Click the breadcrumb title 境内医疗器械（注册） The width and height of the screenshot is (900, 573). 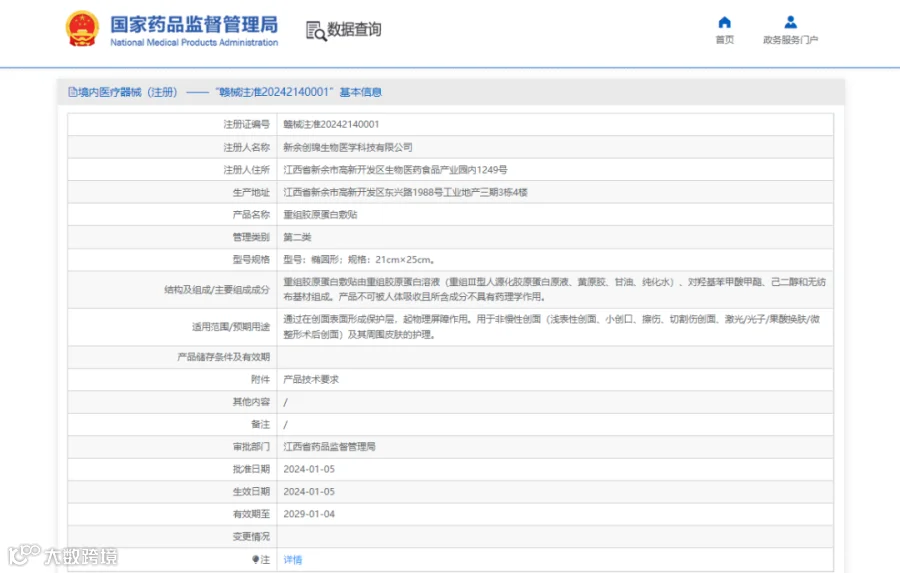tap(128, 92)
